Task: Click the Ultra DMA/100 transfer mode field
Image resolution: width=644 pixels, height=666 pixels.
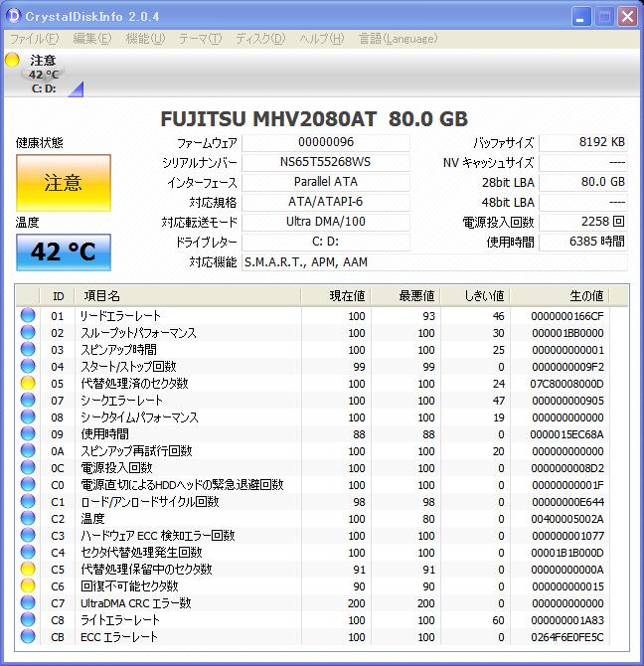Action: [326, 222]
